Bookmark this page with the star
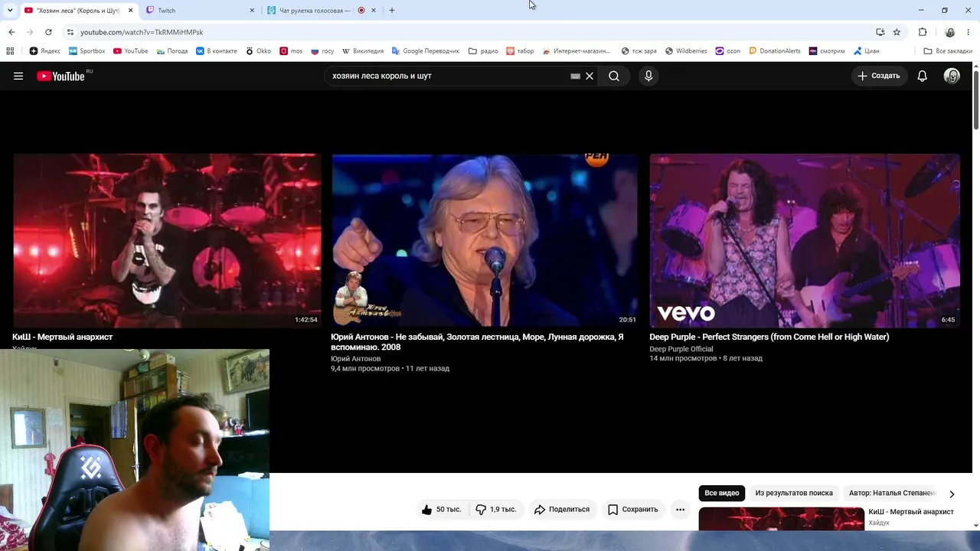This screenshot has height=551, width=980. pos(897,32)
